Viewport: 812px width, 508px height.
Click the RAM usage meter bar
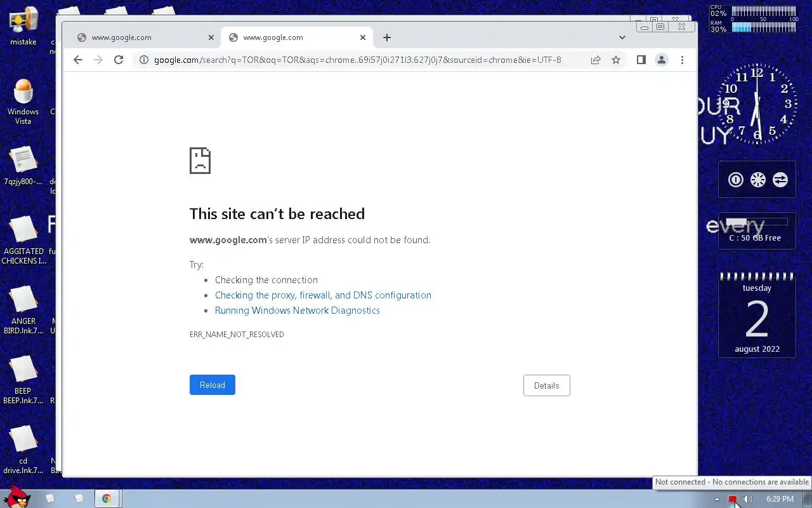click(x=764, y=27)
